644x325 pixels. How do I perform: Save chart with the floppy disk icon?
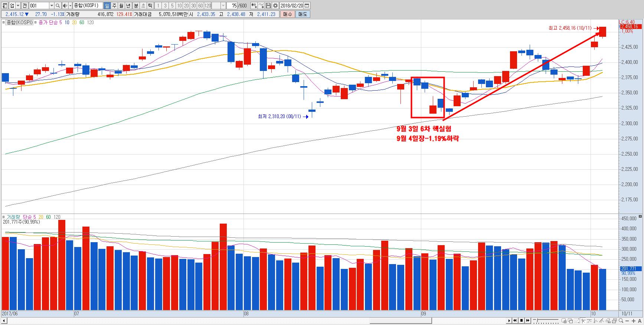coord(268,6)
